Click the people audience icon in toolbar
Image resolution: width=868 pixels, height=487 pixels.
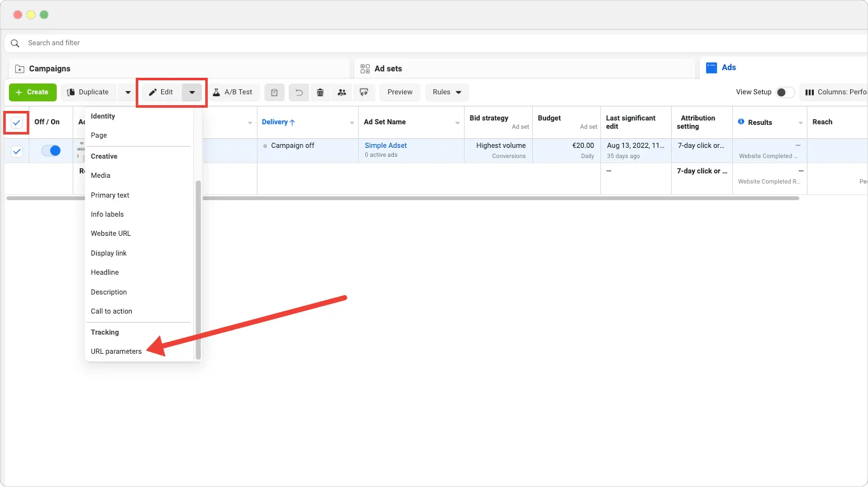(342, 92)
